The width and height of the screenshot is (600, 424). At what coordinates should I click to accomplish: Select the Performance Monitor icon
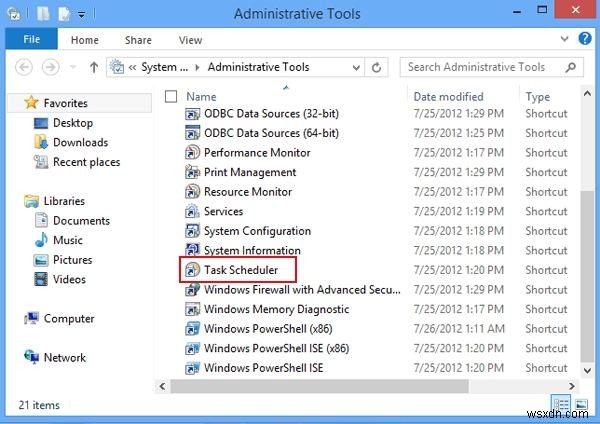(x=192, y=153)
